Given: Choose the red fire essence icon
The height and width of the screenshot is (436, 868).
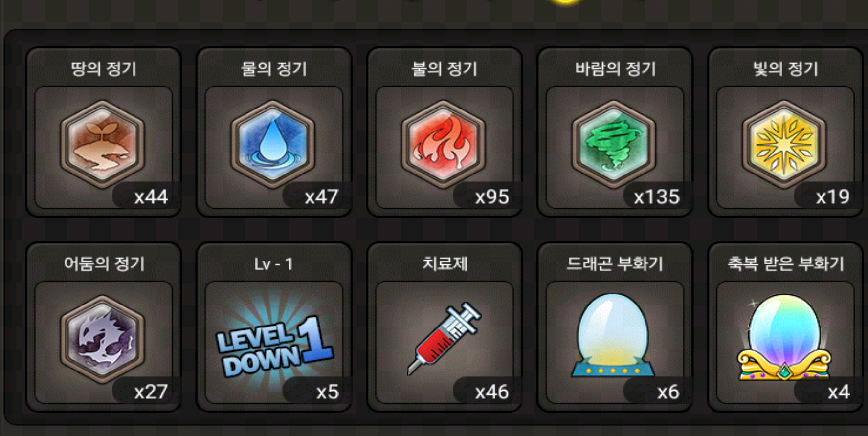Looking at the screenshot, I should coord(443,144).
